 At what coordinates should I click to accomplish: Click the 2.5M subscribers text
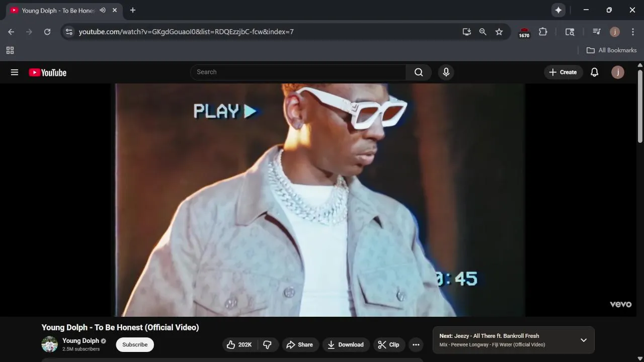point(81,349)
